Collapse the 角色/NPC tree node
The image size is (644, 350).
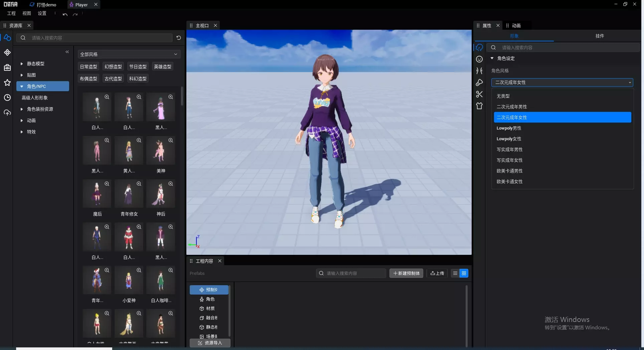point(22,86)
